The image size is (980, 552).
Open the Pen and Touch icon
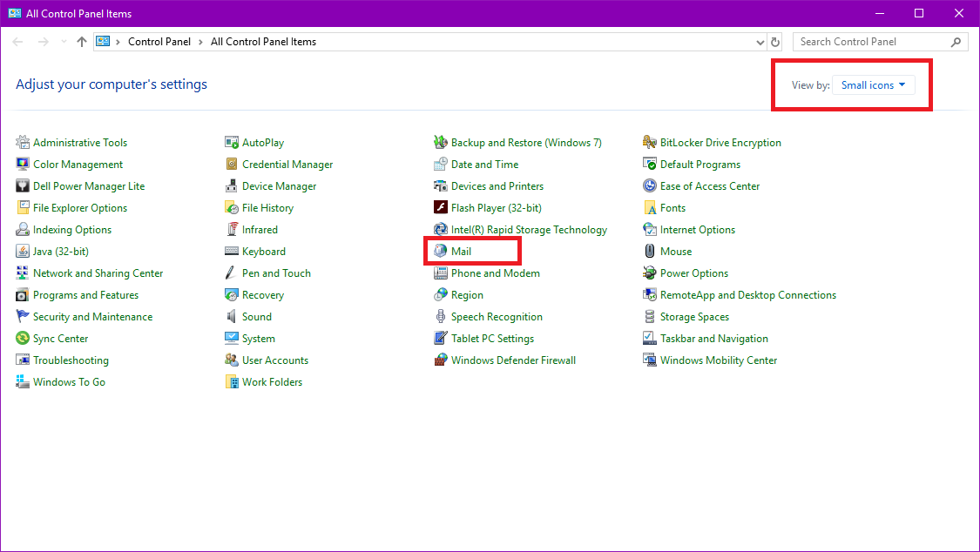tap(232, 273)
